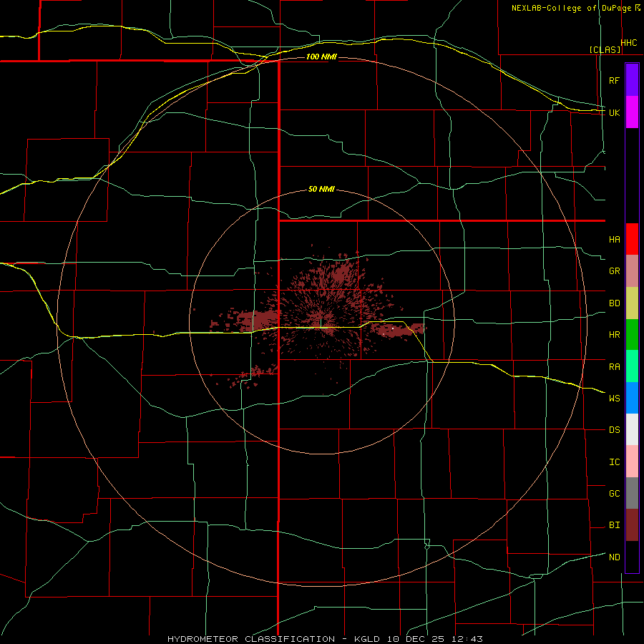Click the HA red legend color block
Viewport: 644px width, 644px height.
point(632,239)
